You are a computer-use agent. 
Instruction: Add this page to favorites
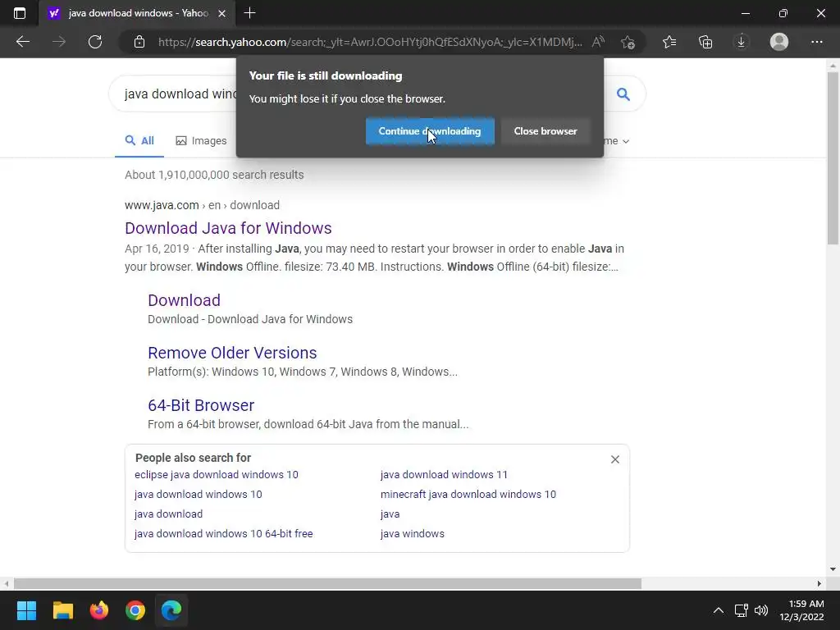click(x=628, y=42)
